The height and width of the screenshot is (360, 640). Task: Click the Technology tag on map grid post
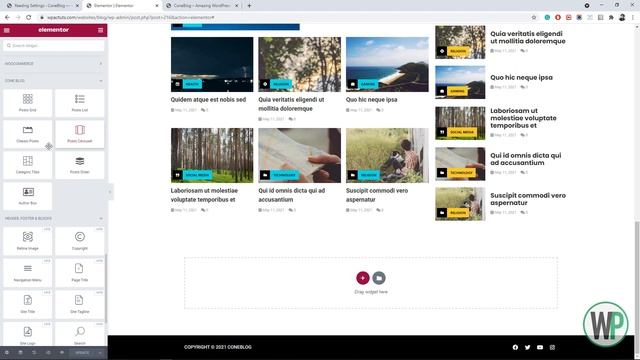pyautogui.click(x=284, y=175)
